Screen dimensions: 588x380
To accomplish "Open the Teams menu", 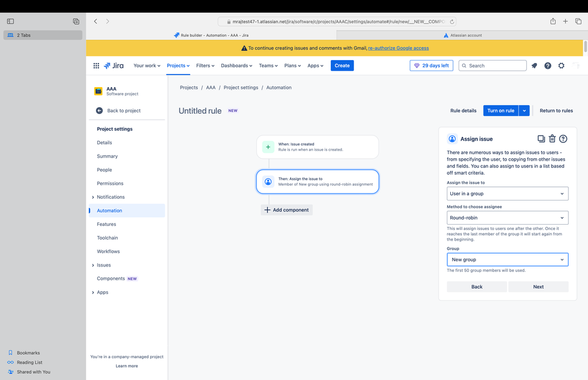I will click(268, 65).
